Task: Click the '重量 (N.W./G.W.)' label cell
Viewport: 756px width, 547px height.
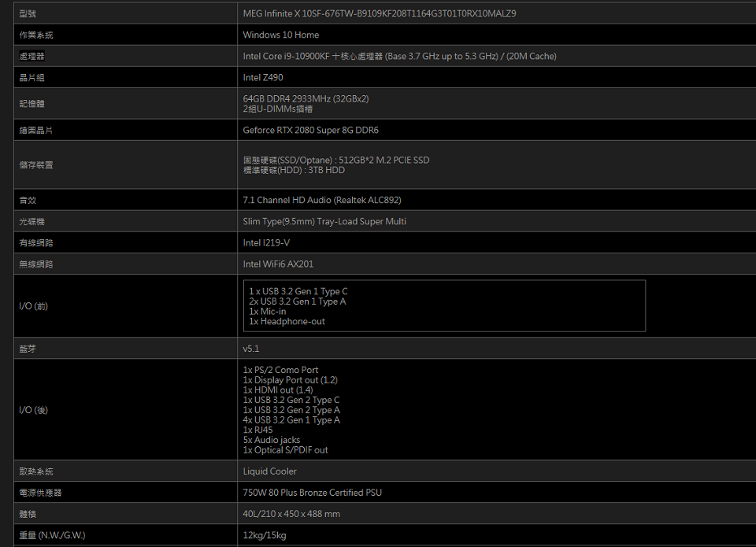Action: point(125,535)
